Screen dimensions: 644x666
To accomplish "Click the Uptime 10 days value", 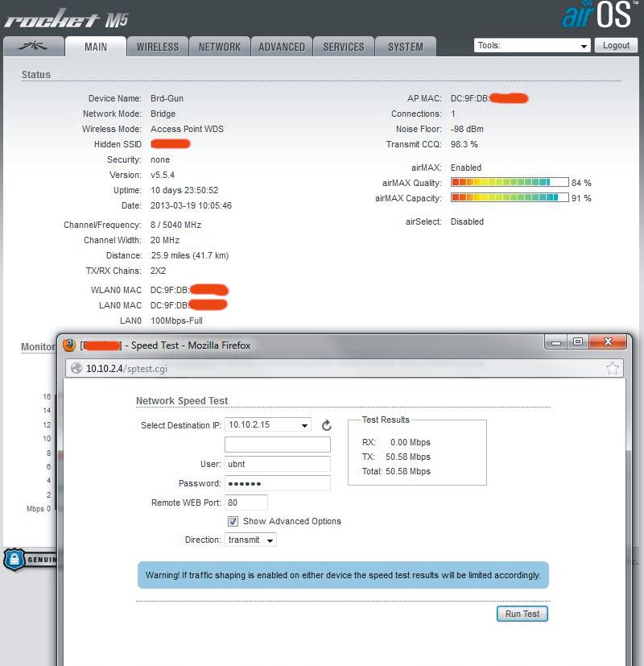I will click(x=184, y=190).
